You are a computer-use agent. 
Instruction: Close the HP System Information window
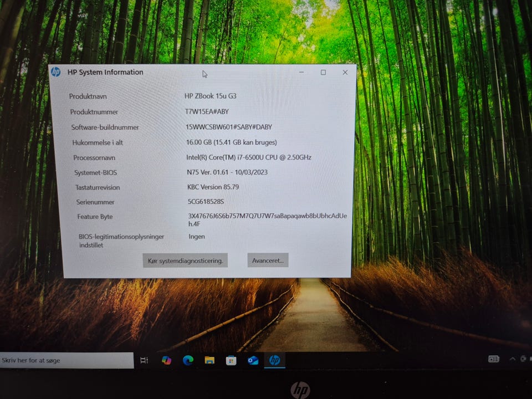coord(345,73)
